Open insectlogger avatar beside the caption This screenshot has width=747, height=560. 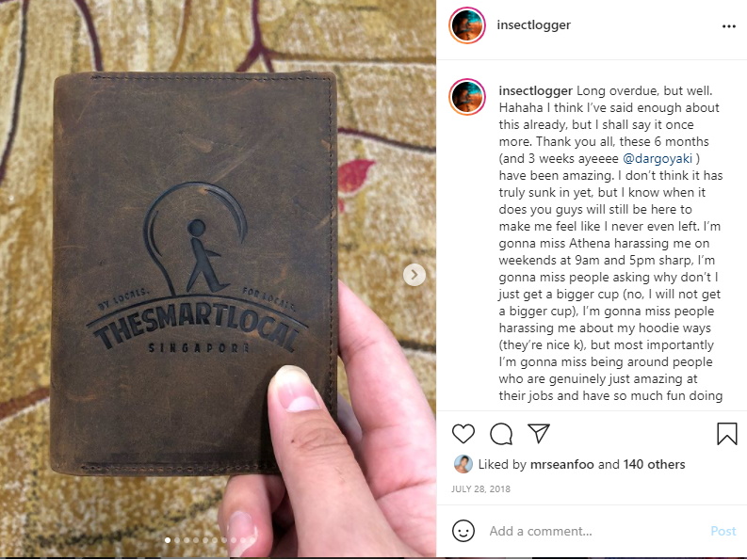[467, 97]
